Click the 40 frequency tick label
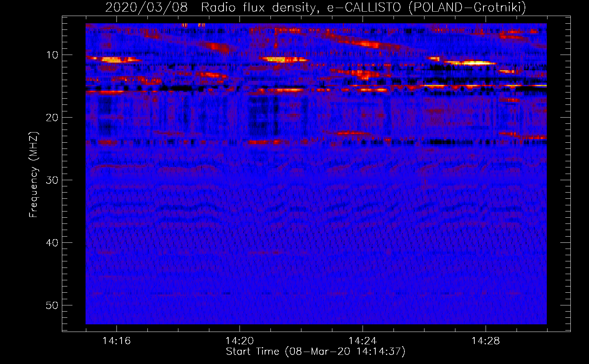Image resolution: width=589 pixels, height=364 pixels. 52,243
